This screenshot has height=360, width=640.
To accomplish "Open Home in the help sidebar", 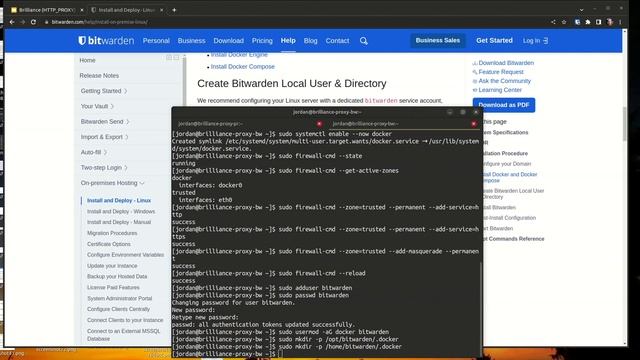I will [x=87, y=60].
